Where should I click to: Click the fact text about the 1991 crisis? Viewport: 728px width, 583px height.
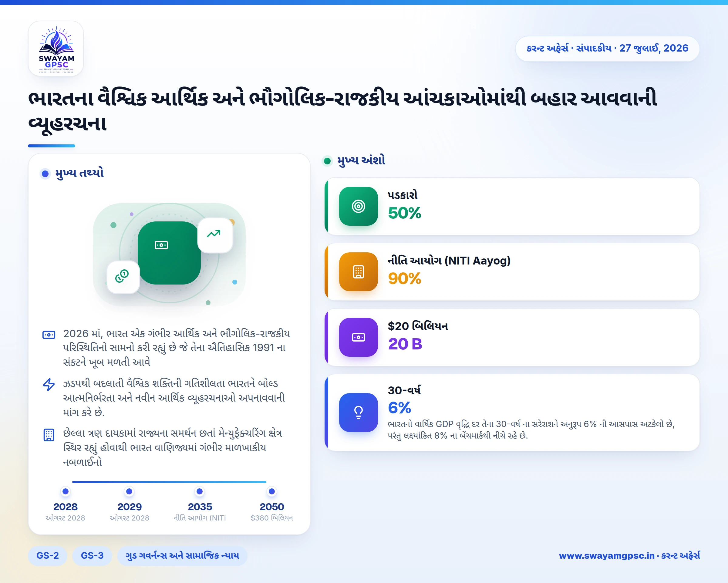(x=176, y=348)
